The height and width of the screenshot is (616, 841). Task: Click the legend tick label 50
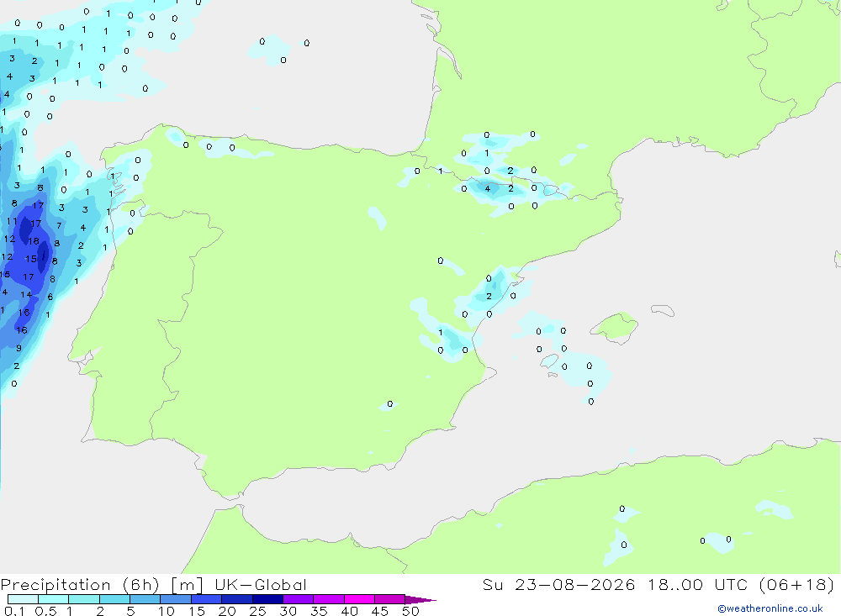pos(410,611)
